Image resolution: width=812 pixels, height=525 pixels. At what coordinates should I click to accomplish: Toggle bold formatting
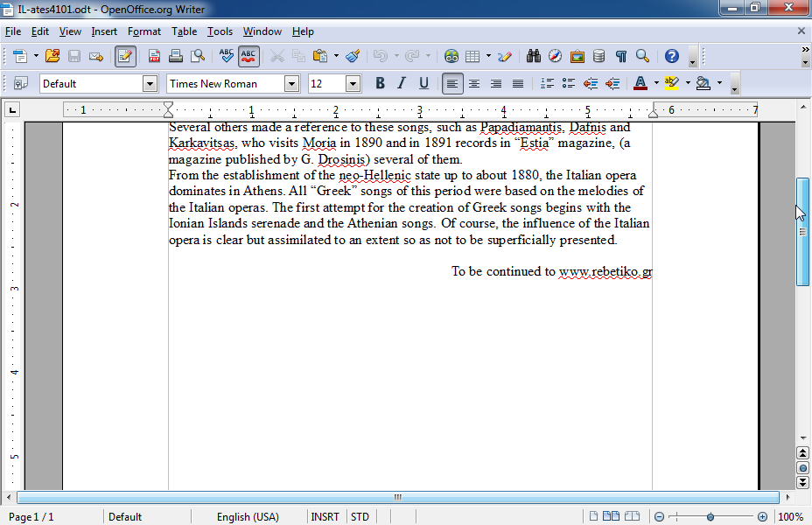380,82
